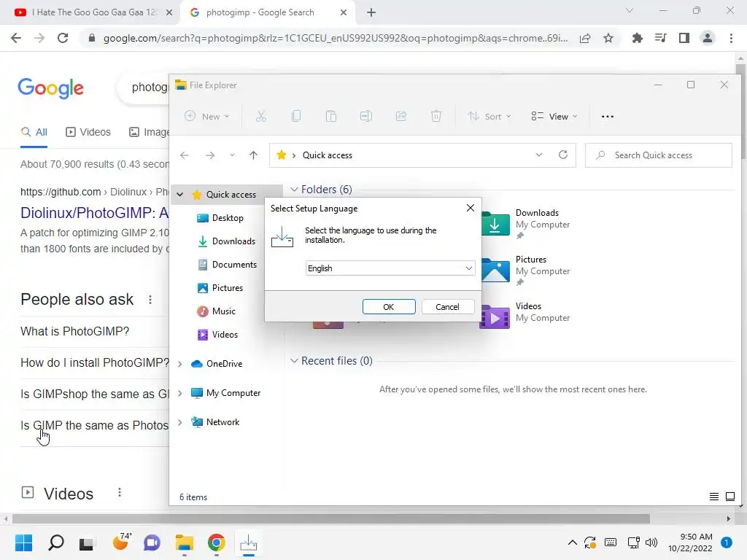Open the English language dropdown

pos(390,268)
